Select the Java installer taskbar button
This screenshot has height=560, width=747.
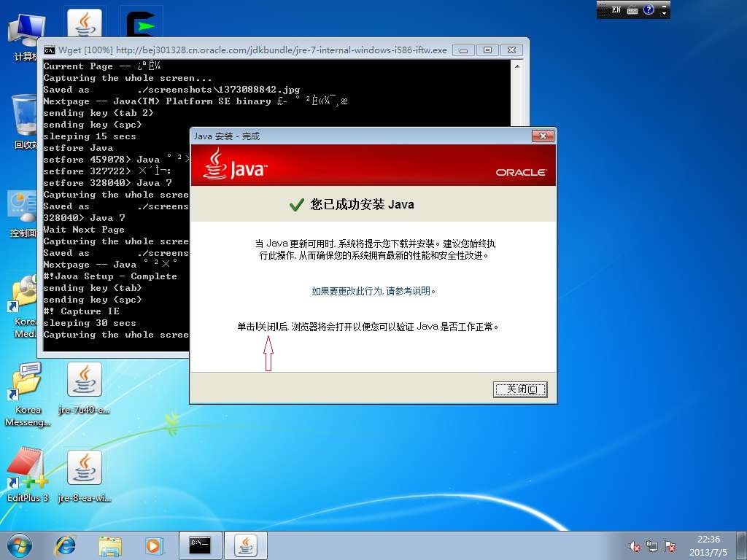tap(245, 545)
